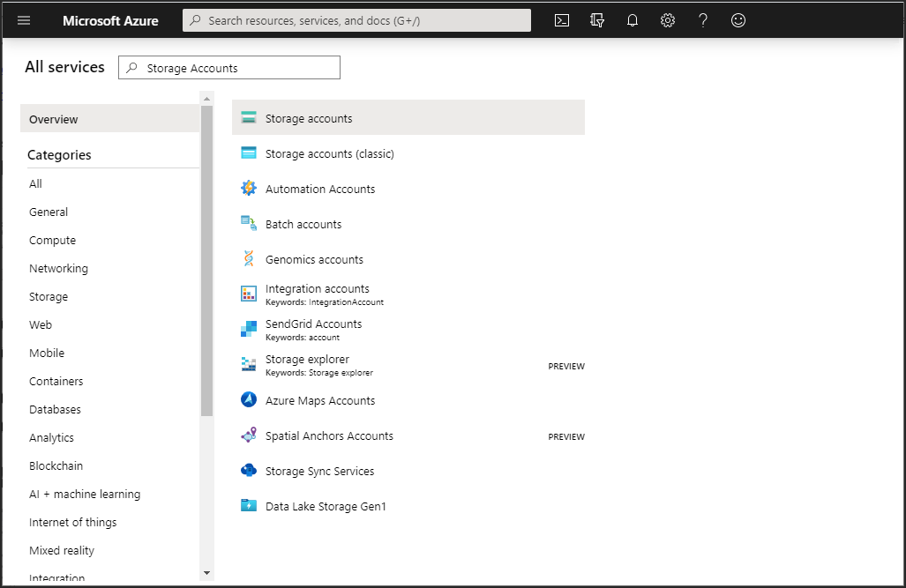Screen dimensions: 906x588
Task: Click the Azure Maps Accounts icon
Action: [x=249, y=399]
